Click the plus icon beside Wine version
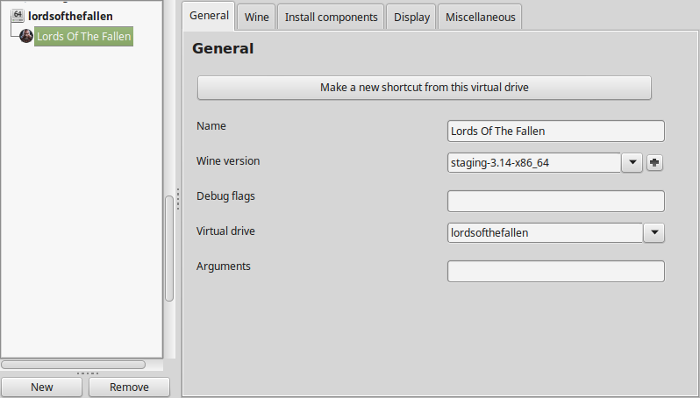Screen dimensions: 700x398 (x=654, y=162)
